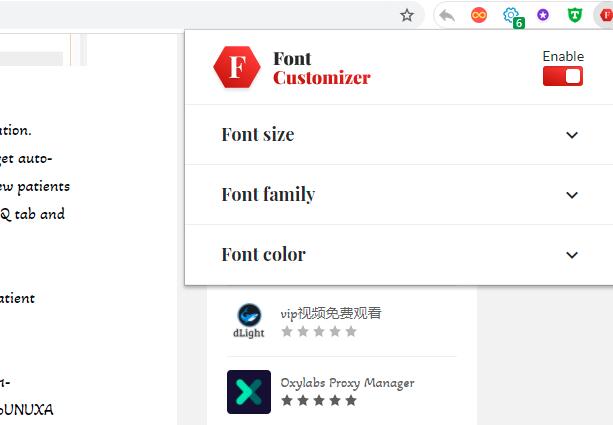The width and height of the screenshot is (613, 425).
Task: Expand the Font size chevron
Action: 572,135
